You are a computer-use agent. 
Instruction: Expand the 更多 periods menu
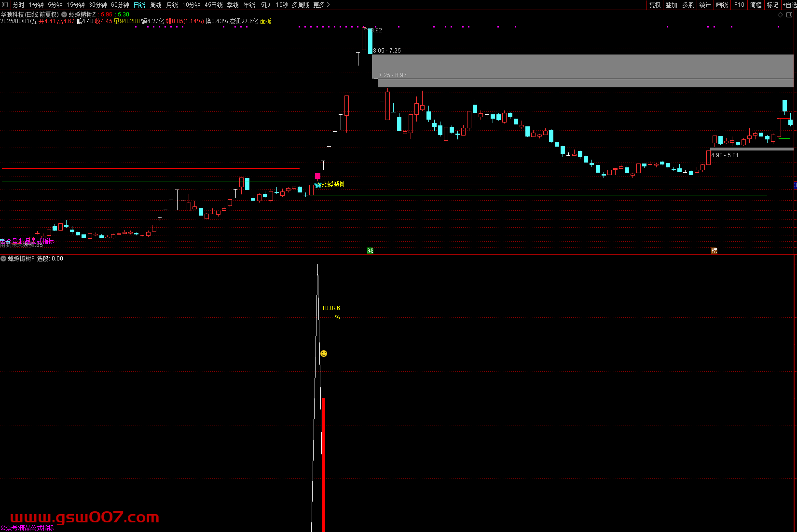click(321, 5)
